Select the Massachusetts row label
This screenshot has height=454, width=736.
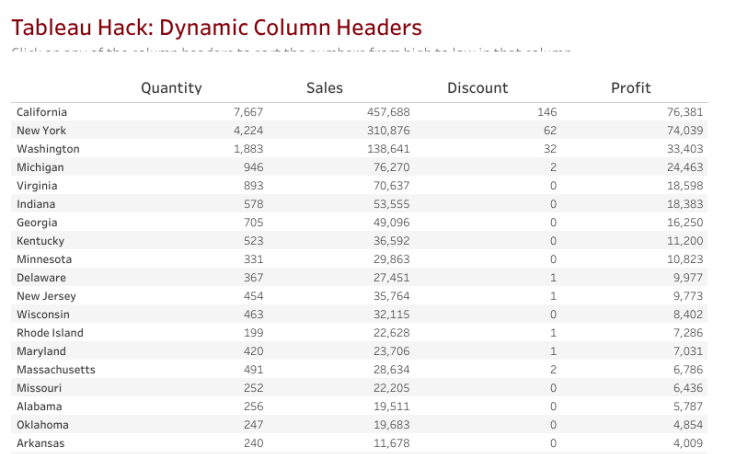click(56, 369)
